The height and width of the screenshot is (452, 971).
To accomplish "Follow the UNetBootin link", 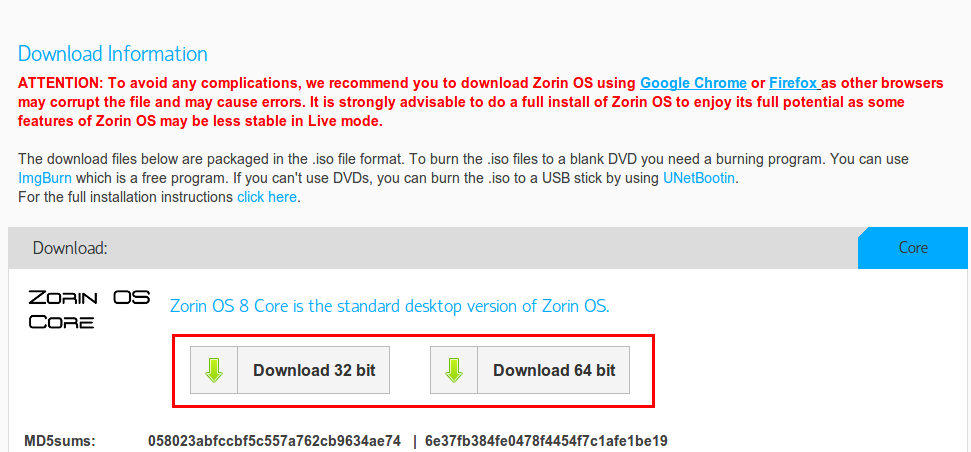I will click(699, 178).
